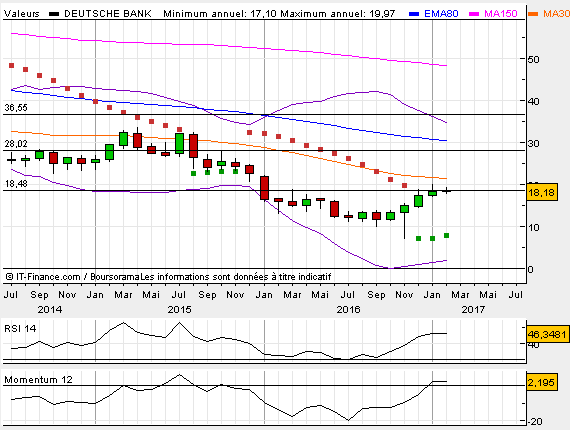Click the yellow 18,18 price tag
The height and width of the screenshot is (430, 570).
(542, 192)
